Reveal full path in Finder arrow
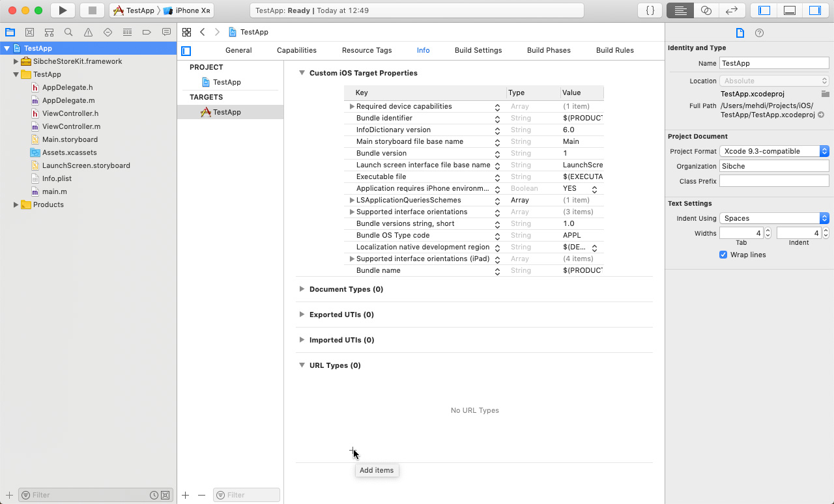This screenshot has height=504, width=834. coord(821,115)
